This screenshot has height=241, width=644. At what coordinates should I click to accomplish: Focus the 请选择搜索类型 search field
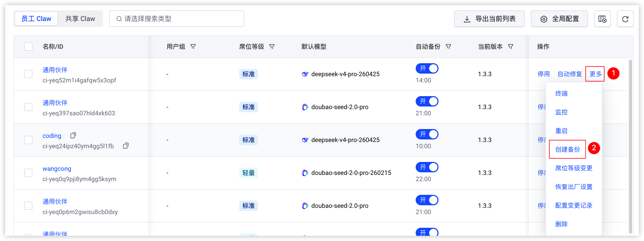click(x=177, y=19)
